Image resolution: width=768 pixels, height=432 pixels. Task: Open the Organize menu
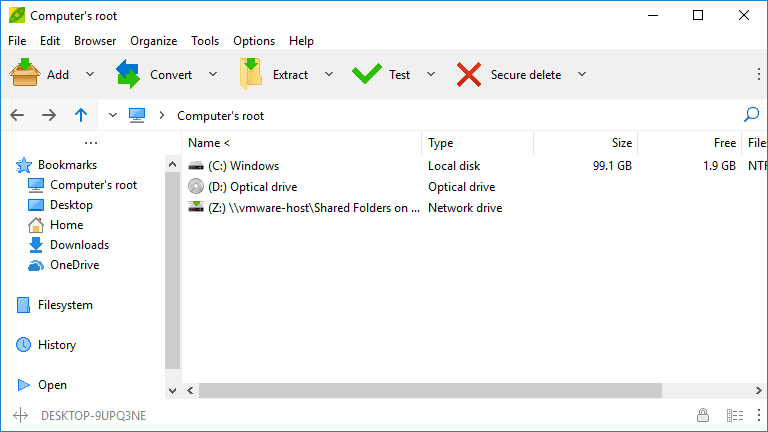(x=153, y=41)
